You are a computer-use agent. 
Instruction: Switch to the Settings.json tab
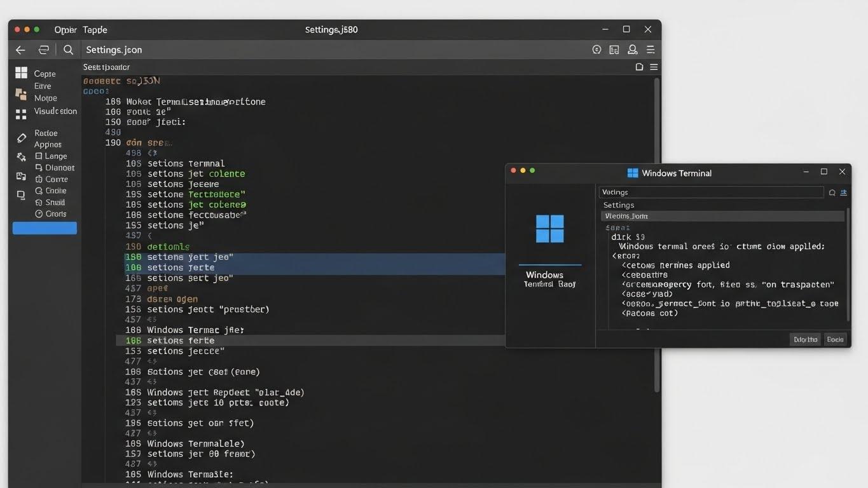tap(114, 49)
